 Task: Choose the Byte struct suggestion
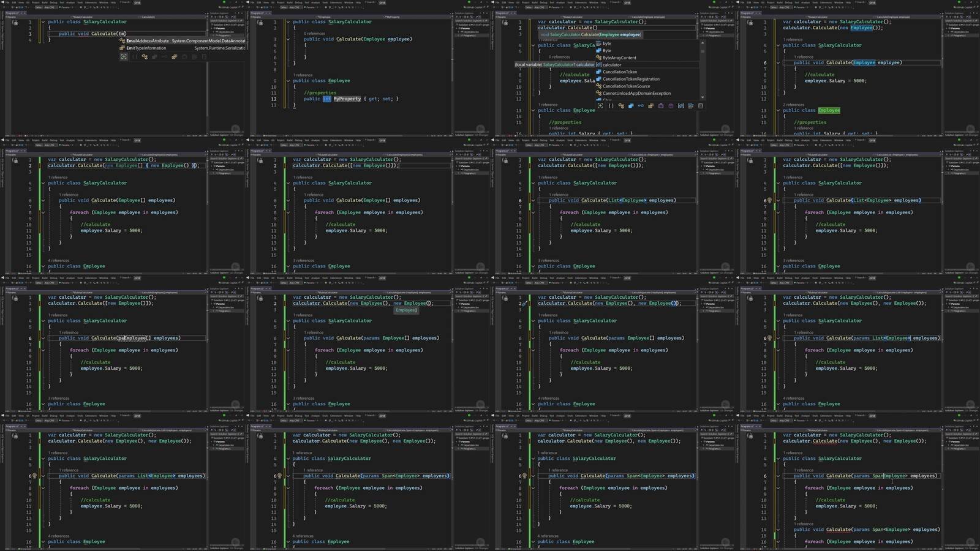pyautogui.click(x=647, y=51)
